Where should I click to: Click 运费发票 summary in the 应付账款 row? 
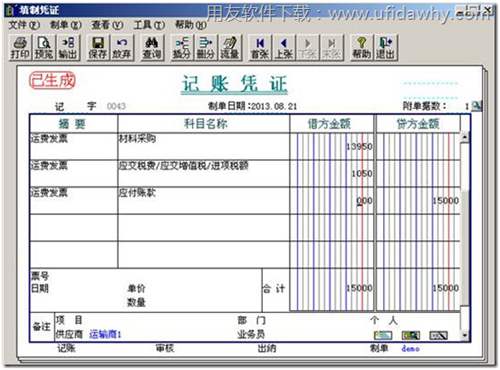49,192
